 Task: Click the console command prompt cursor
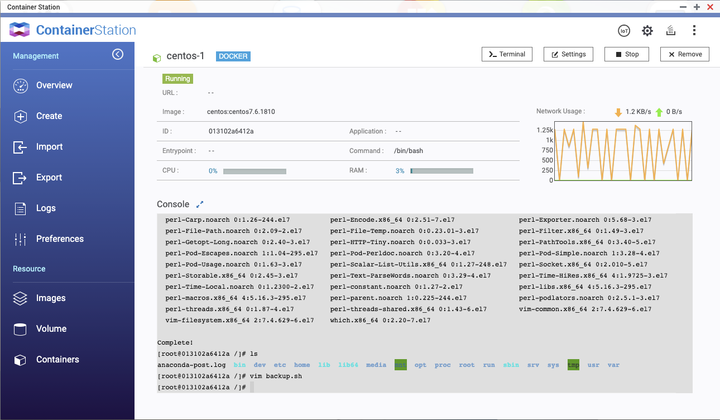click(x=252, y=387)
